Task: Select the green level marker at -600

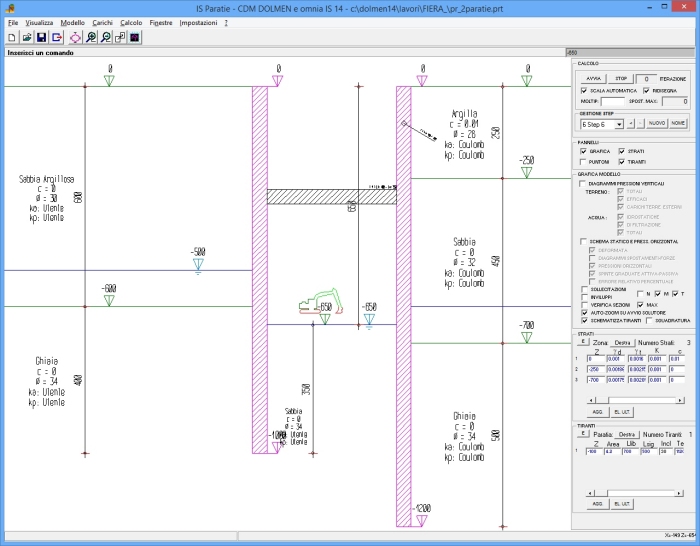Action: click(x=109, y=300)
